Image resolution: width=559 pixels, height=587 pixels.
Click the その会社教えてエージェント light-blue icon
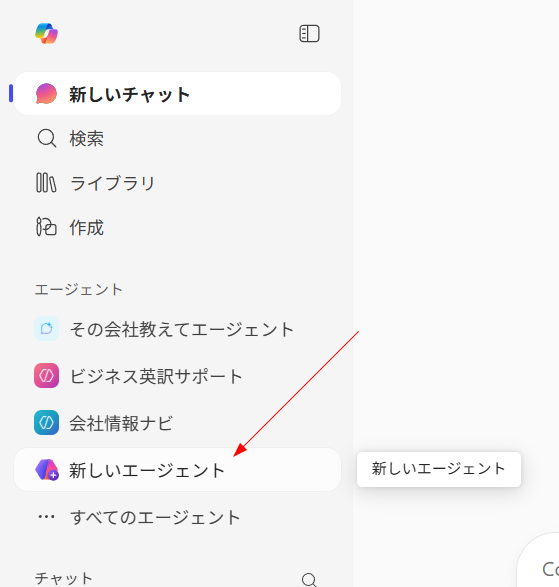pos(46,329)
